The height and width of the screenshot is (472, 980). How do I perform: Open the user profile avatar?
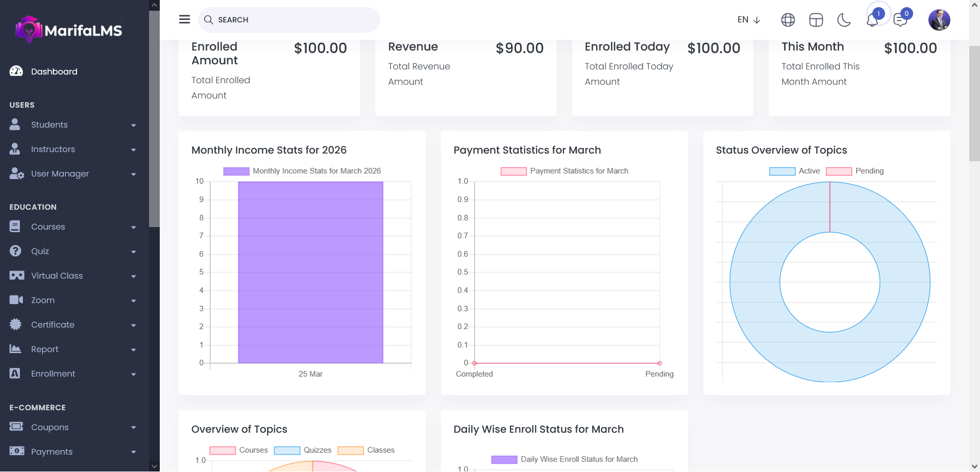[939, 20]
